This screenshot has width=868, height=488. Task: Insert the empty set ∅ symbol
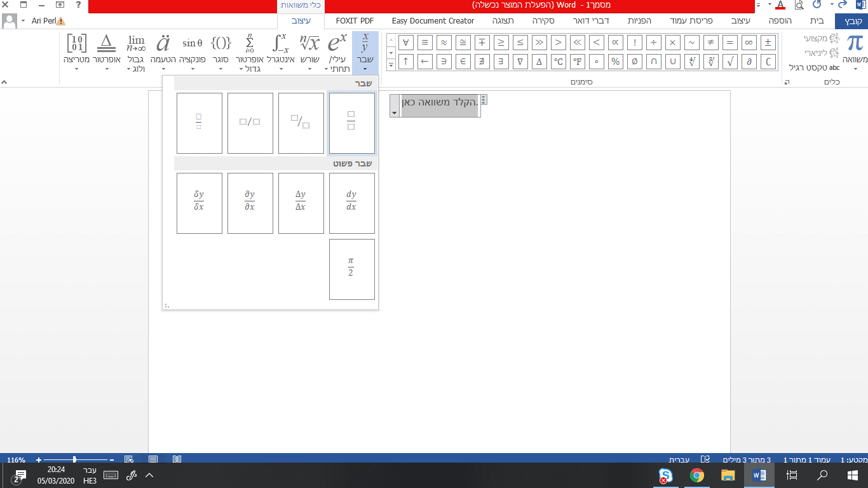point(635,62)
